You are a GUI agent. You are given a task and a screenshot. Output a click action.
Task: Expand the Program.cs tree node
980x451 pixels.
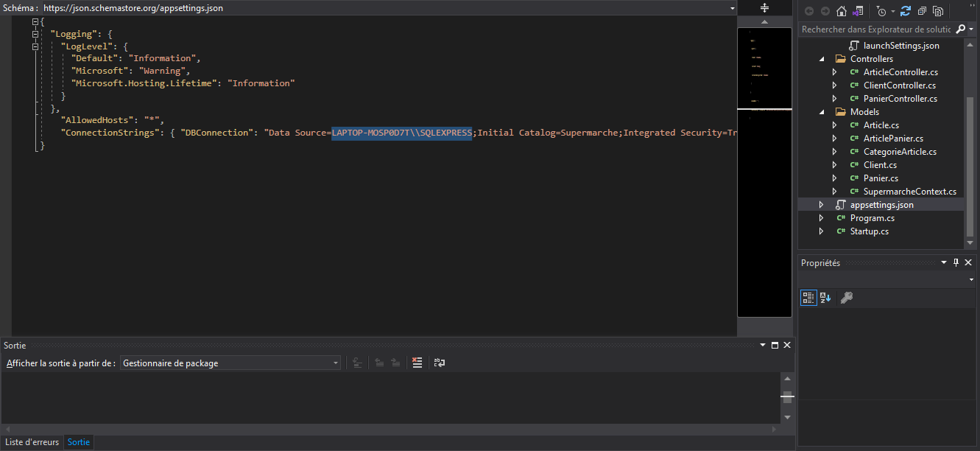[x=822, y=217]
